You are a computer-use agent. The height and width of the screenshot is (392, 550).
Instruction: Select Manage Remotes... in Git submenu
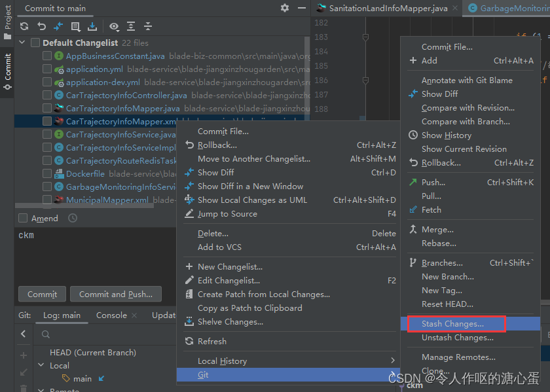pyautogui.click(x=470, y=357)
